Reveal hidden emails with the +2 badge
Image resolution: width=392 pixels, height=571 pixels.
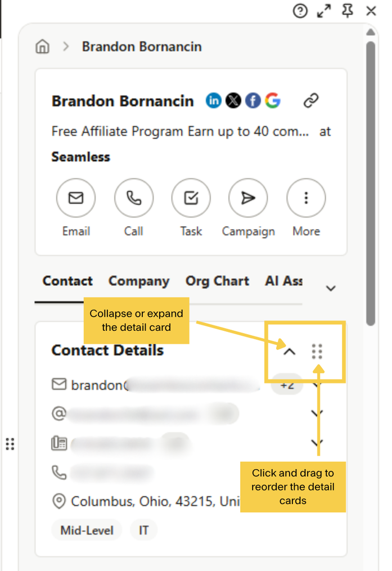tap(287, 385)
